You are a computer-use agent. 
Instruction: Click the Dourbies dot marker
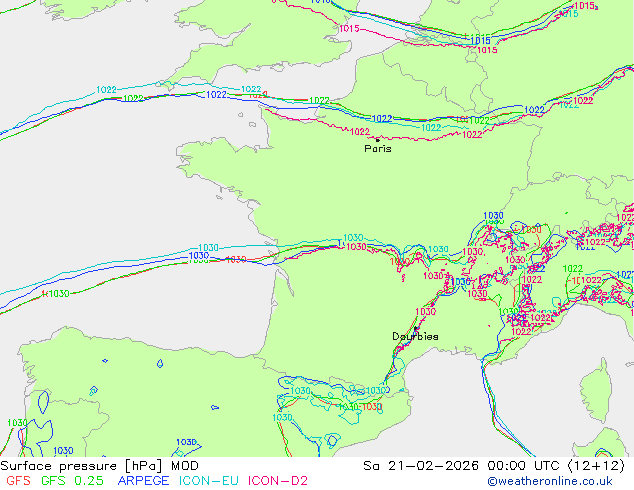[416, 328]
